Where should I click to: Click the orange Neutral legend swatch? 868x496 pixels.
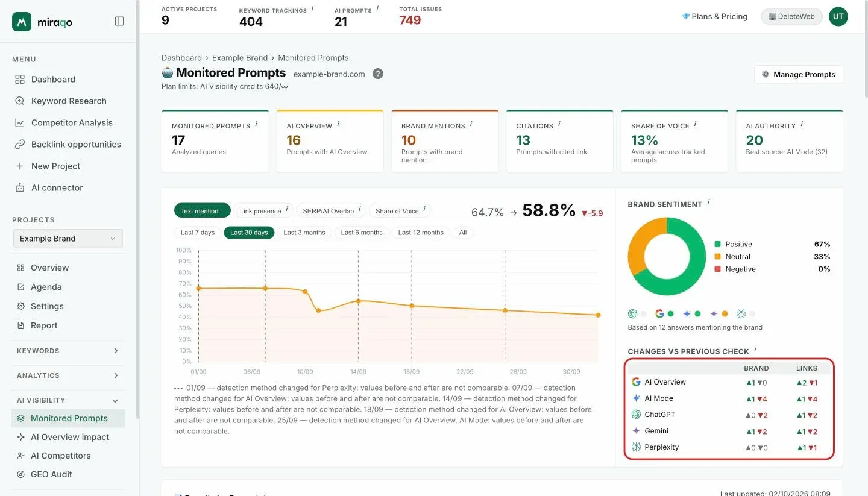[x=717, y=257]
